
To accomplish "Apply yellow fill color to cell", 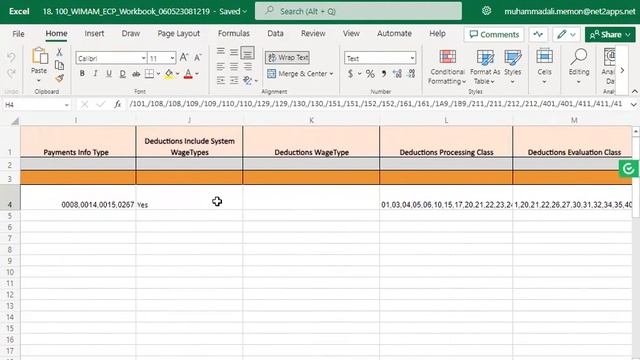I will click(169, 73).
